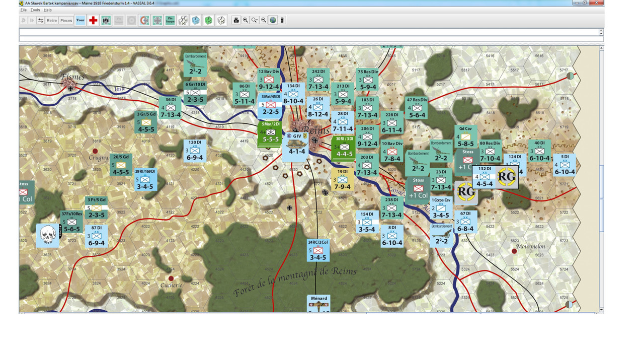Select the 86 DI 5-11-4 counter

click(245, 94)
